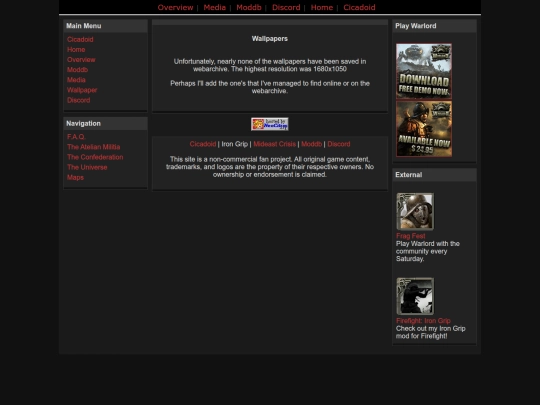The width and height of the screenshot is (540, 405).
Task: Click Cicadoid in the Main Menu sidebar
Action: pyautogui.click(x=80, y=39)
